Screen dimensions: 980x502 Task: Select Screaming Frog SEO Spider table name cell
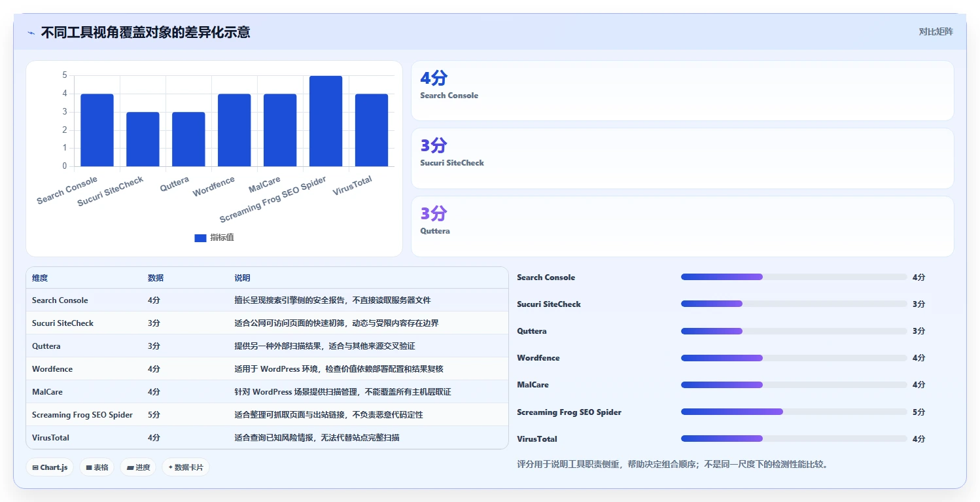(82, 415)
